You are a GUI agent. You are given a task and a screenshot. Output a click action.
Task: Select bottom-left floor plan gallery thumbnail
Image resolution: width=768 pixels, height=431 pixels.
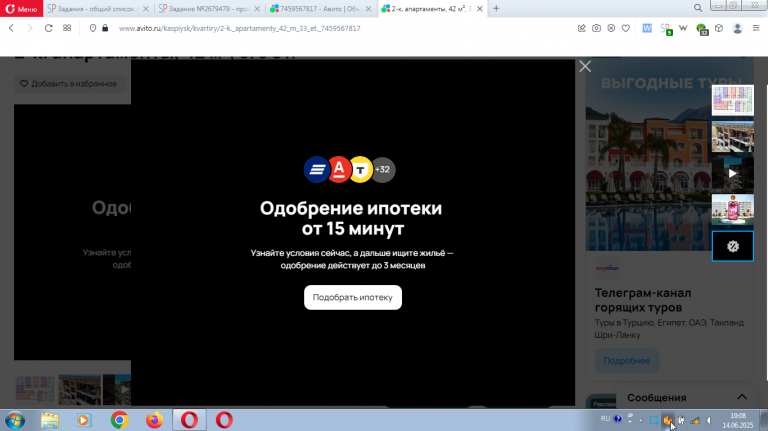coord(35,389)
